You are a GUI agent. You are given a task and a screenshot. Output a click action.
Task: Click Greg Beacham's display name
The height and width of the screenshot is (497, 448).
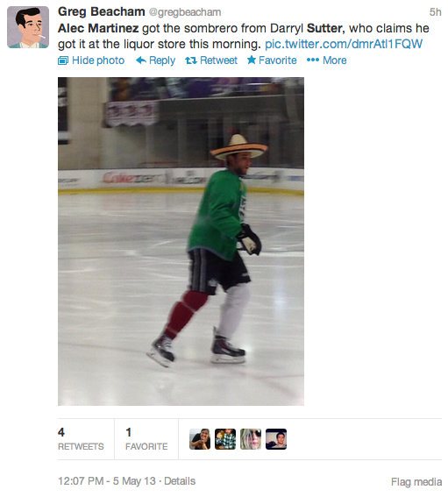coord(101,11)
